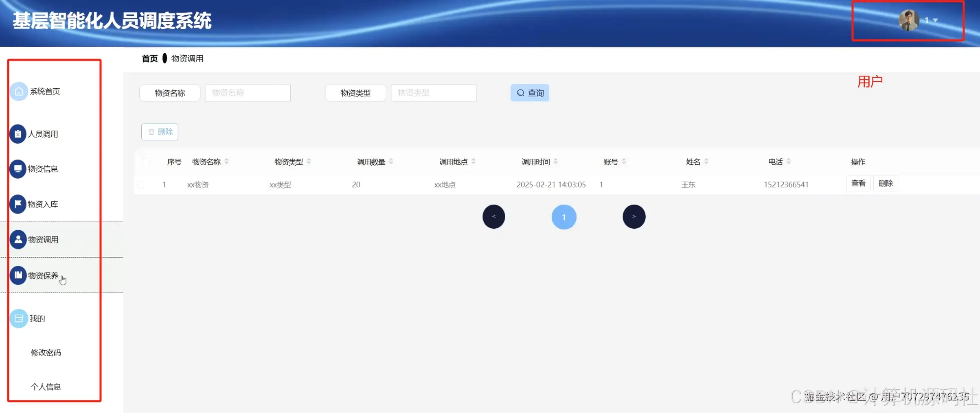Click the 物资信息 sidebar icon
The height and width of the screenshot is (413, 980).
click(18, 168)
